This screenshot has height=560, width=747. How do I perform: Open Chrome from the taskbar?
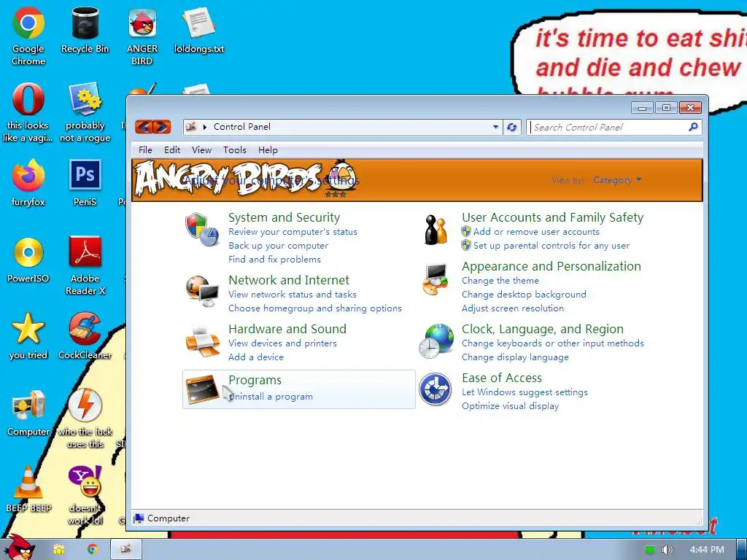pos(92,549)
